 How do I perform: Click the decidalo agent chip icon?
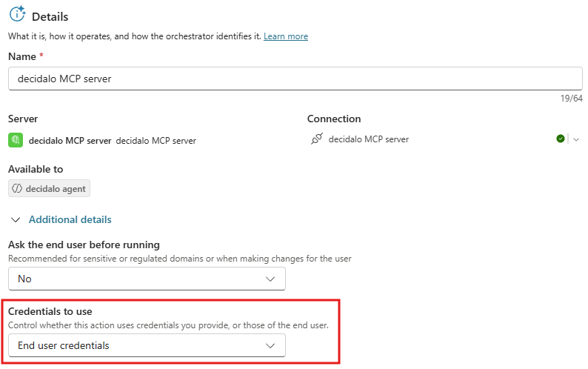click(17, 188)
